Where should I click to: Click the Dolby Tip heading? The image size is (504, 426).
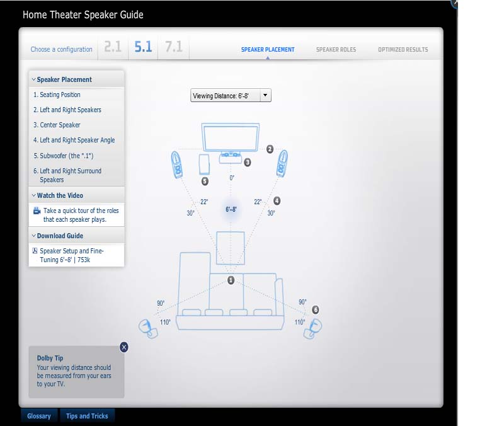[x=50, y=358]
